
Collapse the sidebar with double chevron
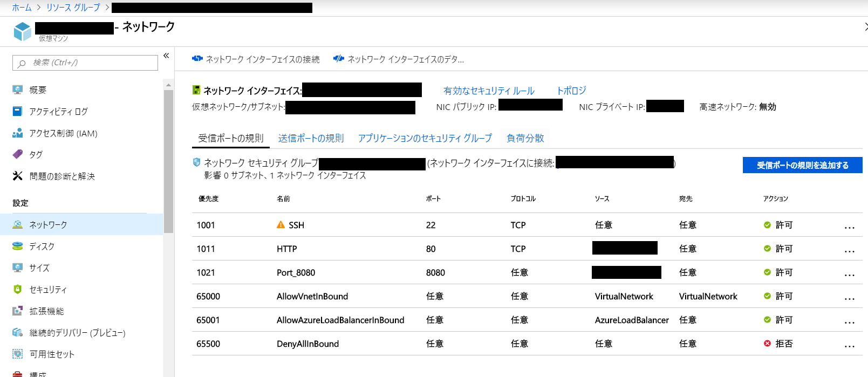[166, 56]
